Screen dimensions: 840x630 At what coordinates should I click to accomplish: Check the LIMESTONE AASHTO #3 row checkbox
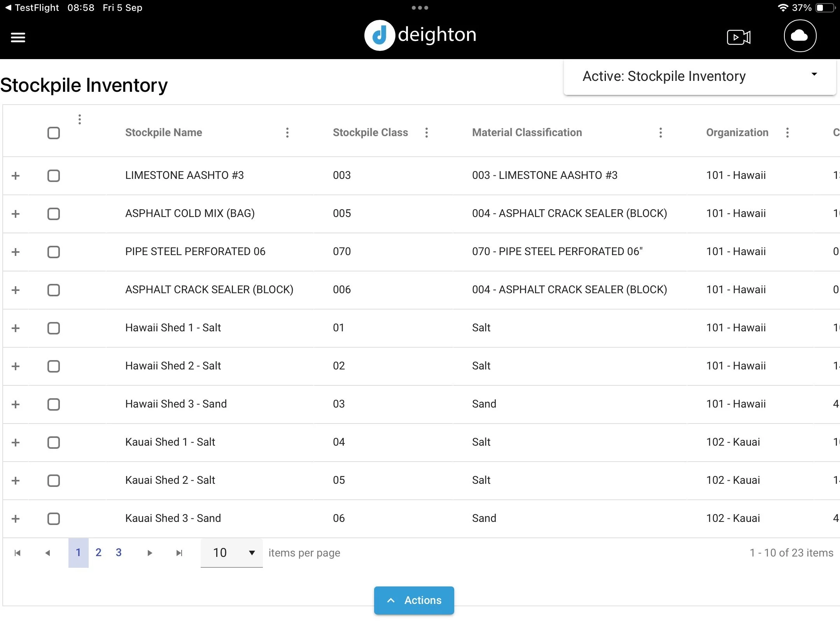click(x=54, y=176)
